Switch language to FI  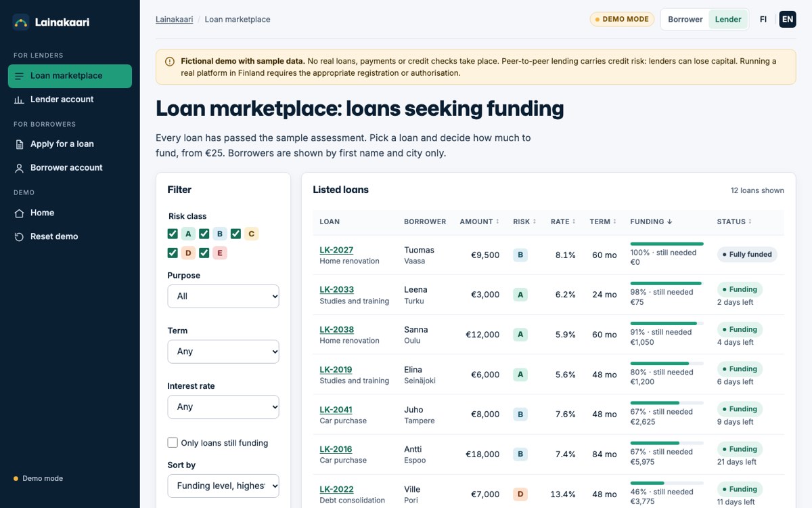tap(763, 19)
